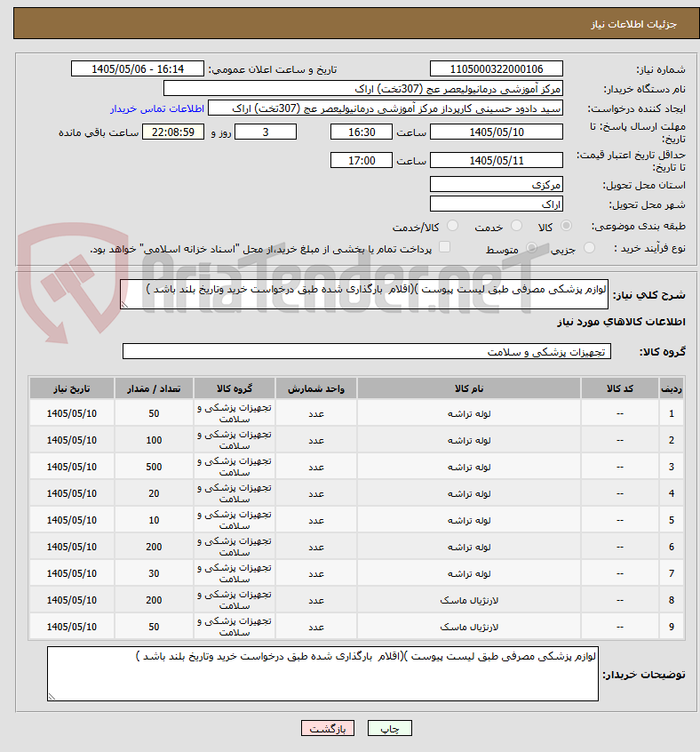
Task: Click the remaining time field 22:08:59
Action: tap(173, 132)
